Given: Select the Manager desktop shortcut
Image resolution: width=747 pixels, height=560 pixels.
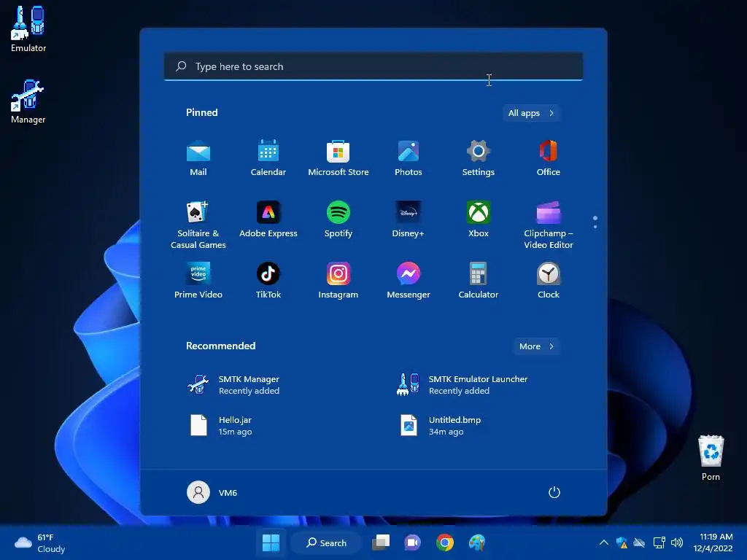Looking at the screenshot, I should [x=28, y=101].
